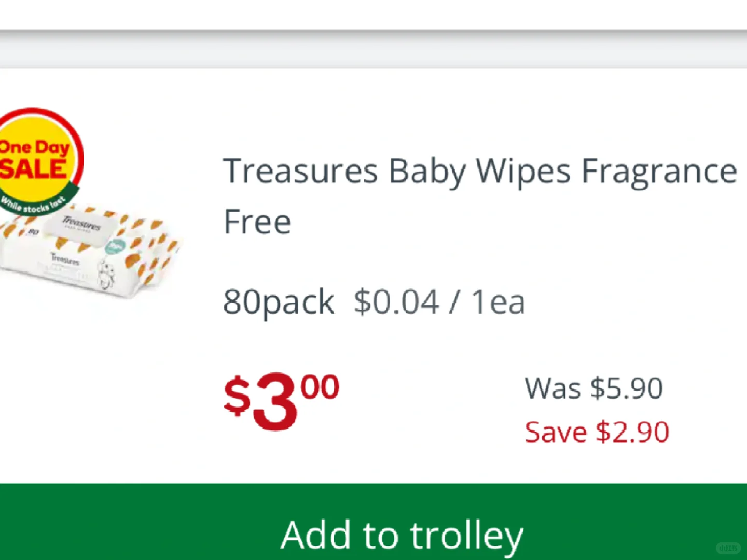747x560 pixels.
Task: Click the 'Was $5.90' original price
Action: (593, 388)
